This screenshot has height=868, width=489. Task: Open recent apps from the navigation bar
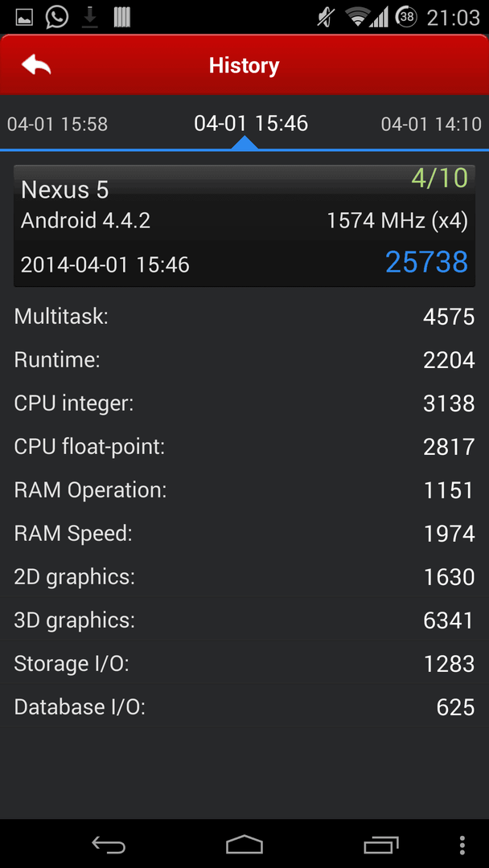381,845
